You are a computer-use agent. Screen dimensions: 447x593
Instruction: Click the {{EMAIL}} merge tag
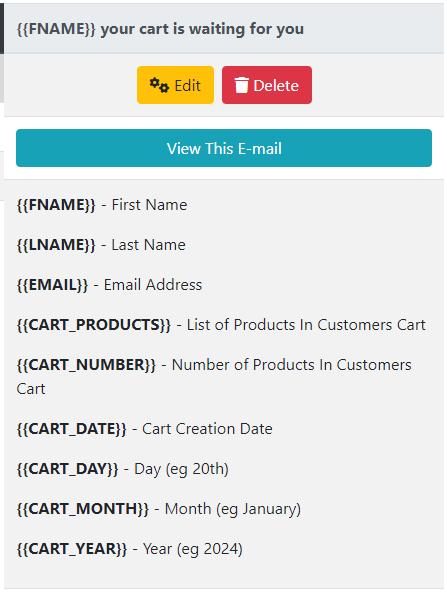[x=52, y=285]
